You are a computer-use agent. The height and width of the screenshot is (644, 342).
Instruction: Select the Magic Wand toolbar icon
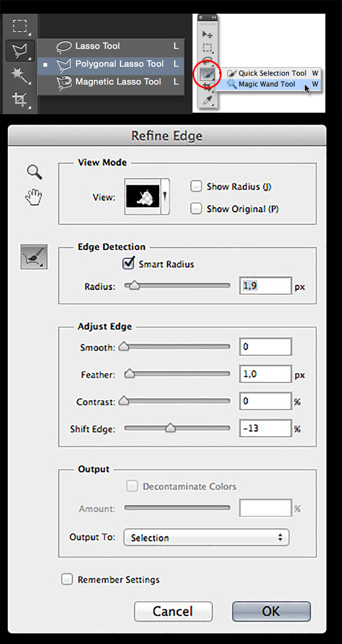[x=20, y=75]
